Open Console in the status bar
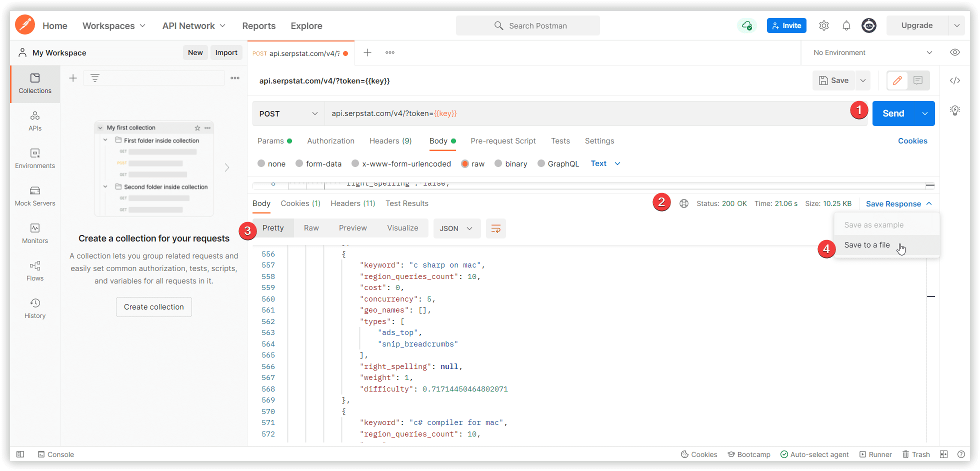 tap(56, 454)
